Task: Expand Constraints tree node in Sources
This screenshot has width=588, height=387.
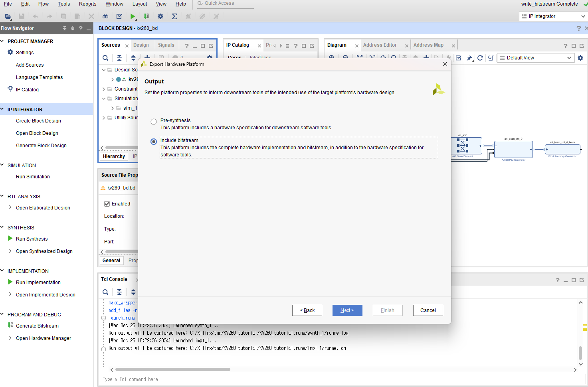Action: (x=104, y=89)
